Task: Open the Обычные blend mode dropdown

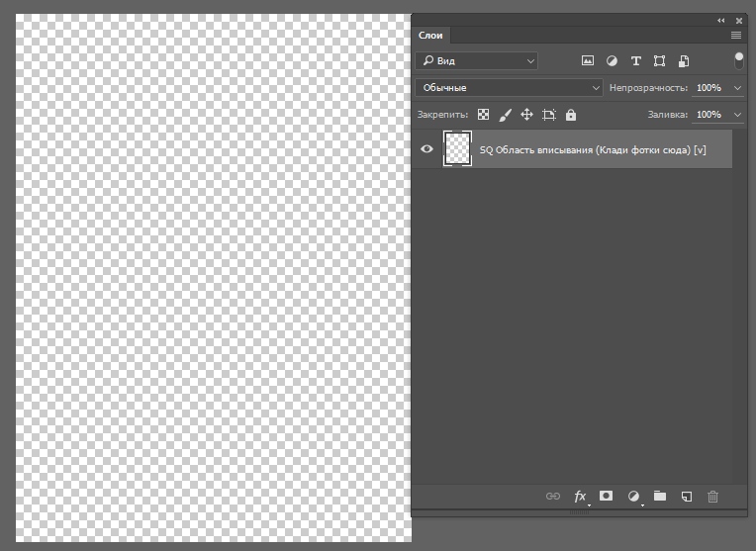Action: (509, 88)
